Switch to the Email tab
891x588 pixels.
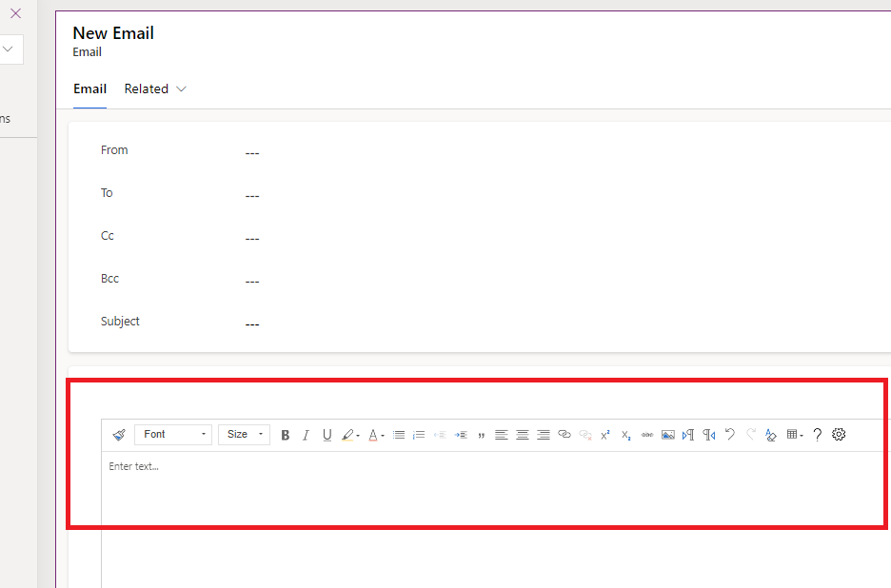coord(89,88)
